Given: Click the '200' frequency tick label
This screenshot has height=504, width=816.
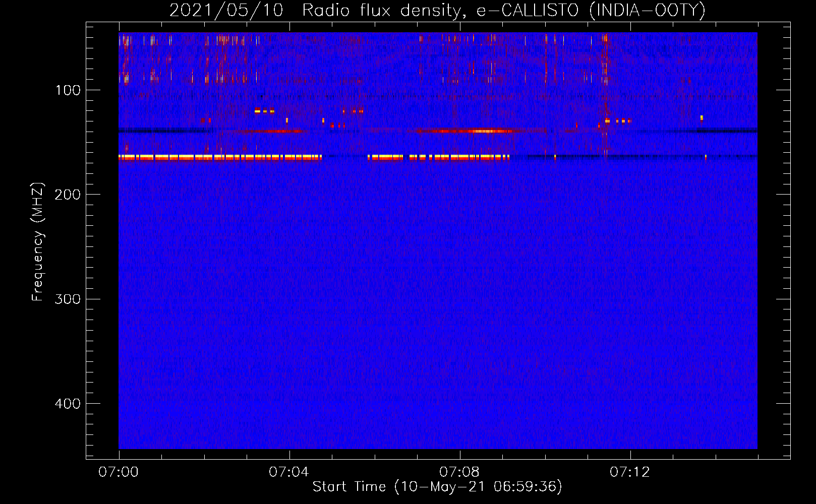Looking at the screenshot, I should click(68, 195).
